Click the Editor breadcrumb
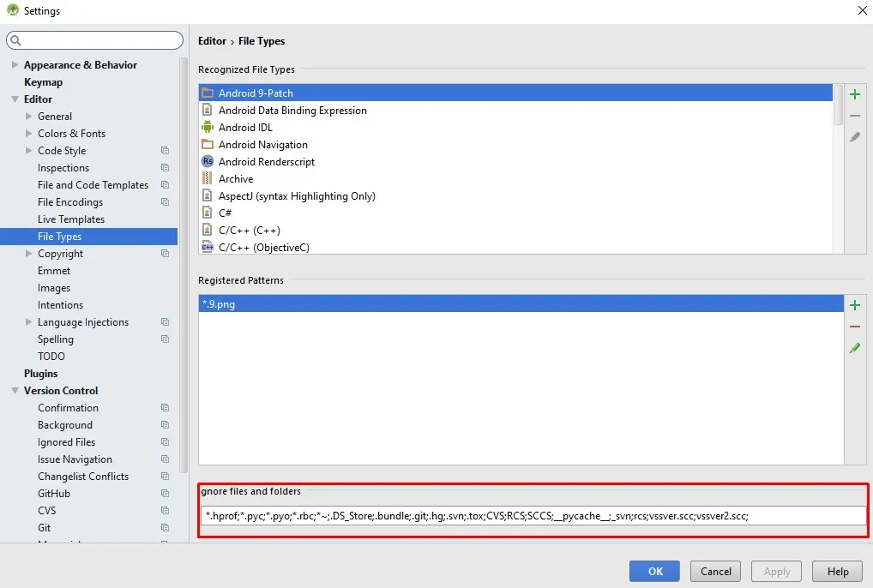 (x=212, y=40)
